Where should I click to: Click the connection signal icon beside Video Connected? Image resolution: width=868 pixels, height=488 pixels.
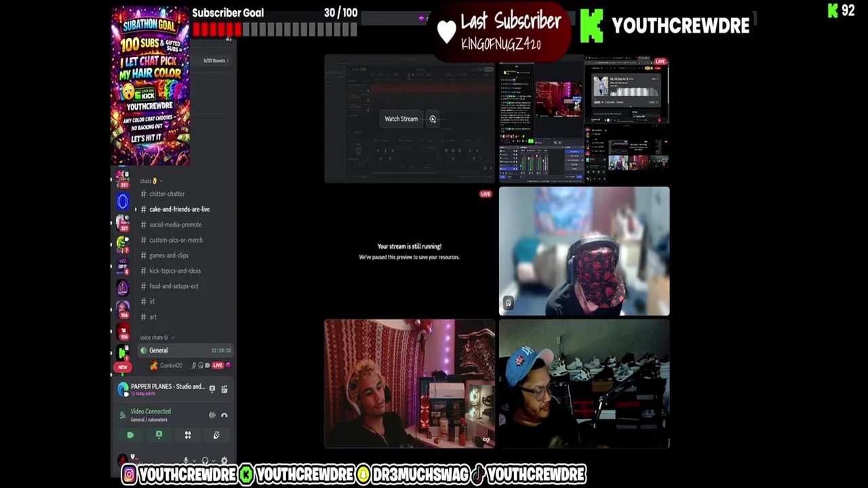122,415
